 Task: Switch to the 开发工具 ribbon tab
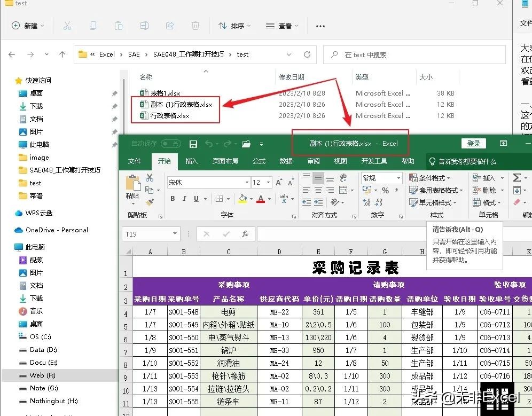pos(374,161)
